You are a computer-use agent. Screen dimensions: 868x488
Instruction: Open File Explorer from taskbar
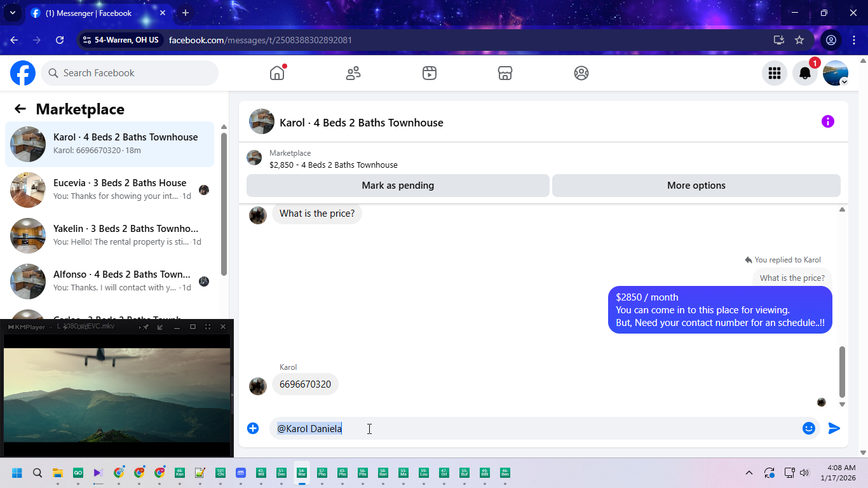pyautogui.click(x=58, y=473)
